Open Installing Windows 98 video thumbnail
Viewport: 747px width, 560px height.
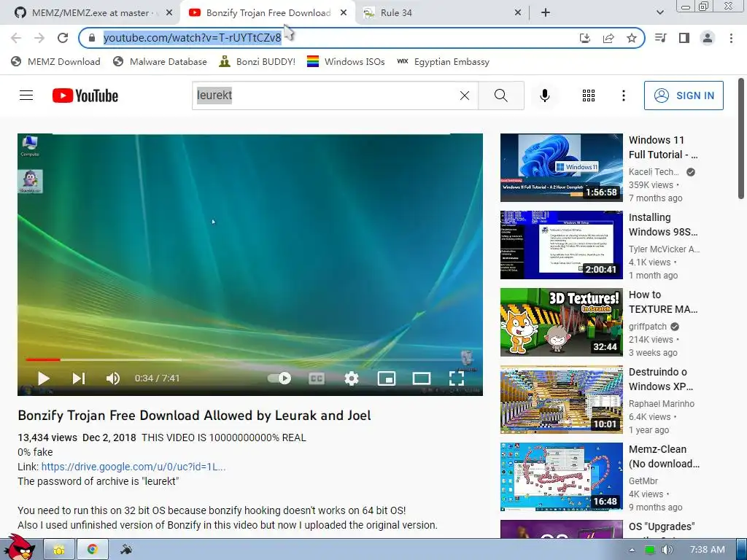pos(561,245)
